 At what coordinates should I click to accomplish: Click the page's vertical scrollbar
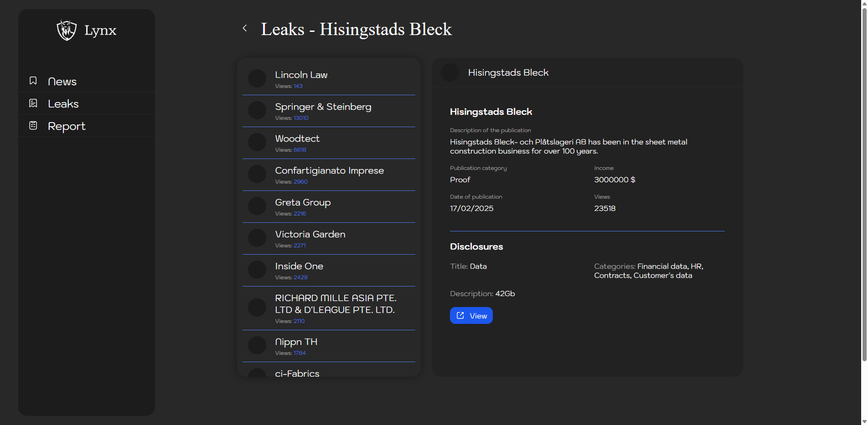coord(864,182)
